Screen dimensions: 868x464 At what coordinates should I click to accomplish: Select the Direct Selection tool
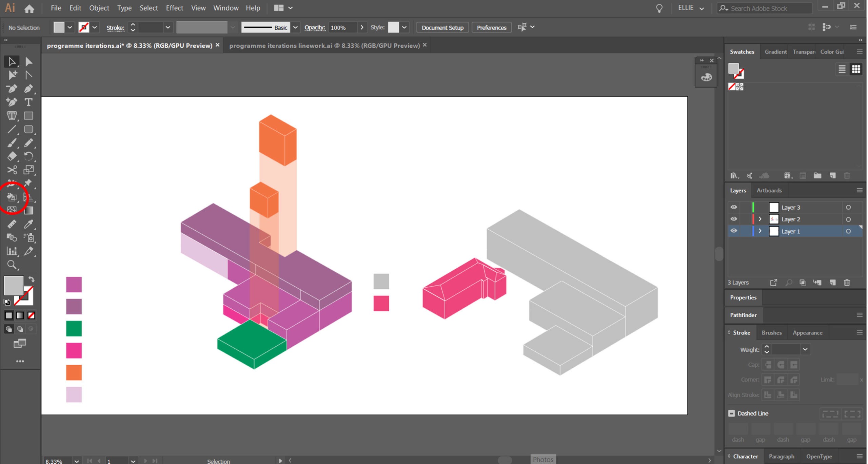click(28, 62)
